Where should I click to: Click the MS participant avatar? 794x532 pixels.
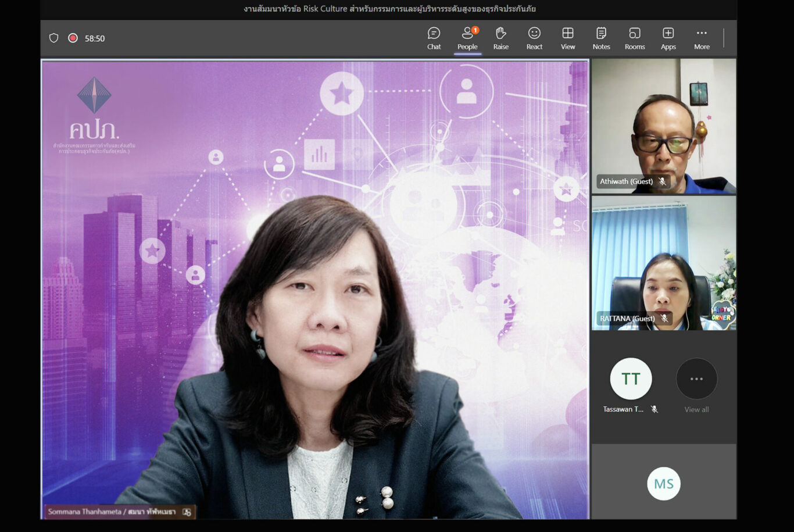[664, 484]
